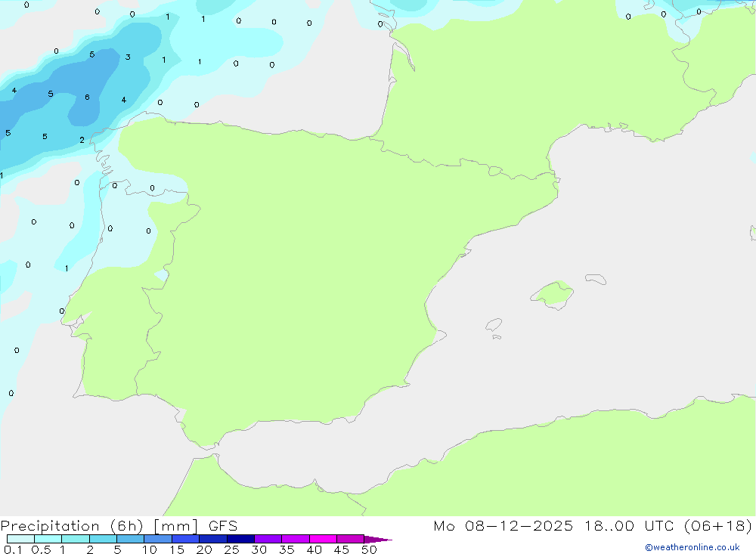756x554 pixels.
Task: Select the 'Mo 08-12-2025 18..00 UTC (06+18)' timestamp
Action: click(x=593, y=526)
